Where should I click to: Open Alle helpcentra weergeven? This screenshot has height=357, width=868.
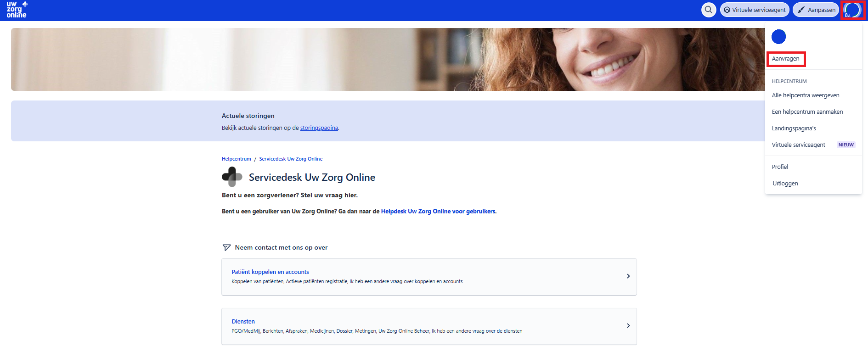805,95
